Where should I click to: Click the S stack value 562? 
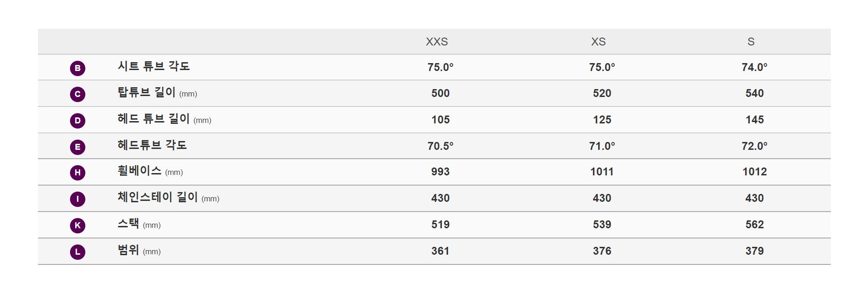[x=754, y=225]
